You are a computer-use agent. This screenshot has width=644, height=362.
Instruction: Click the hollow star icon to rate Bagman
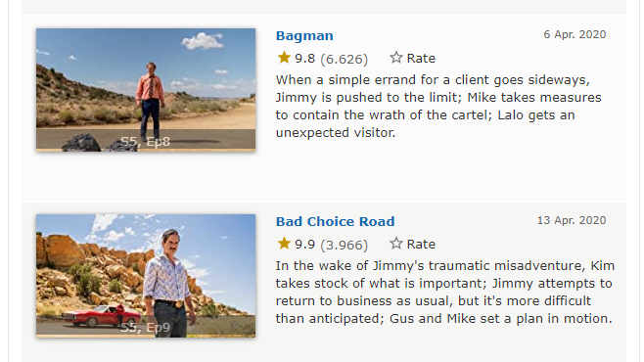click(x=396, y=58)
